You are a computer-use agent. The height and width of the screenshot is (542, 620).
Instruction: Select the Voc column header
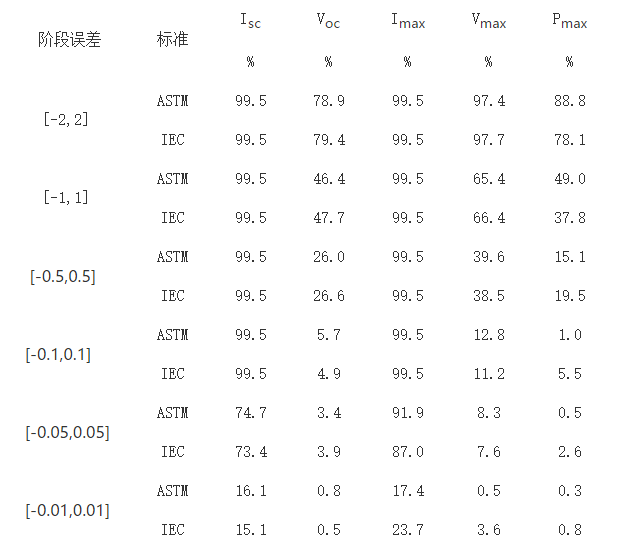328,21
